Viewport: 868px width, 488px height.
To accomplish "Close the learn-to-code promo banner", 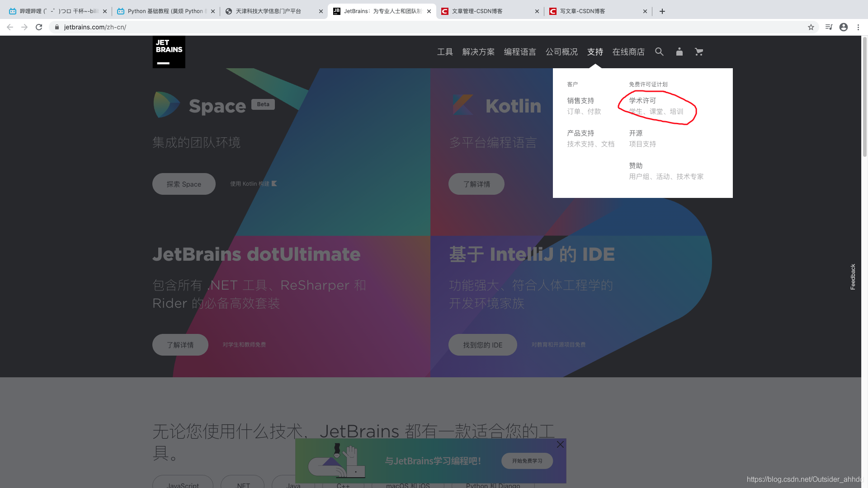I will (x=560, y=444).
